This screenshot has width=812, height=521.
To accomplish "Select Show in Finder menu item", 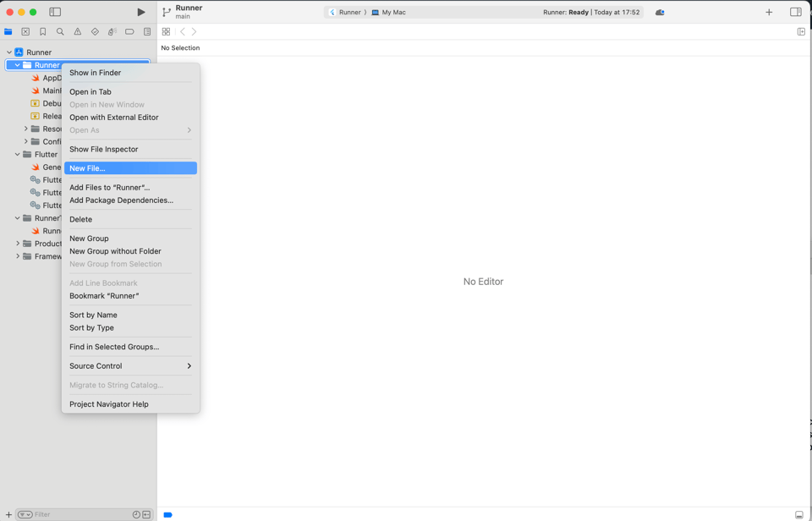I will [x=95, y=73].
